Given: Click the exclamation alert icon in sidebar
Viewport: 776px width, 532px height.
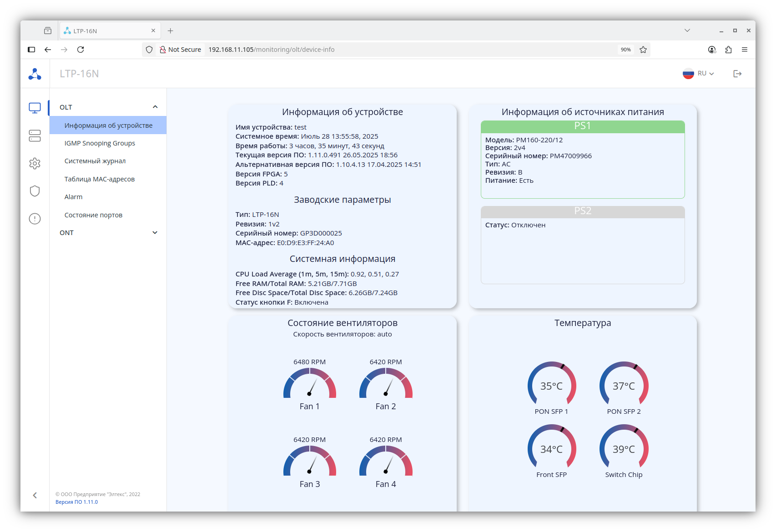Looking at the screenshot, I should (35, 219).
